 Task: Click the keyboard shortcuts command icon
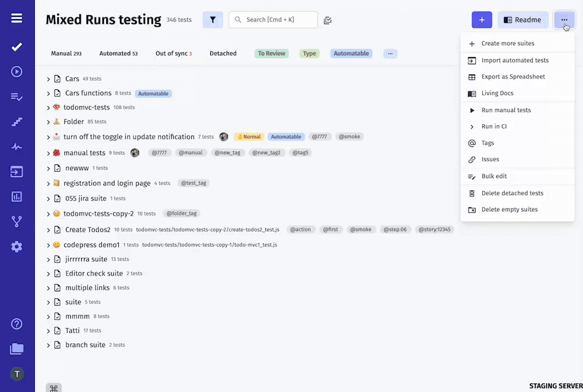tap(54, 388)
